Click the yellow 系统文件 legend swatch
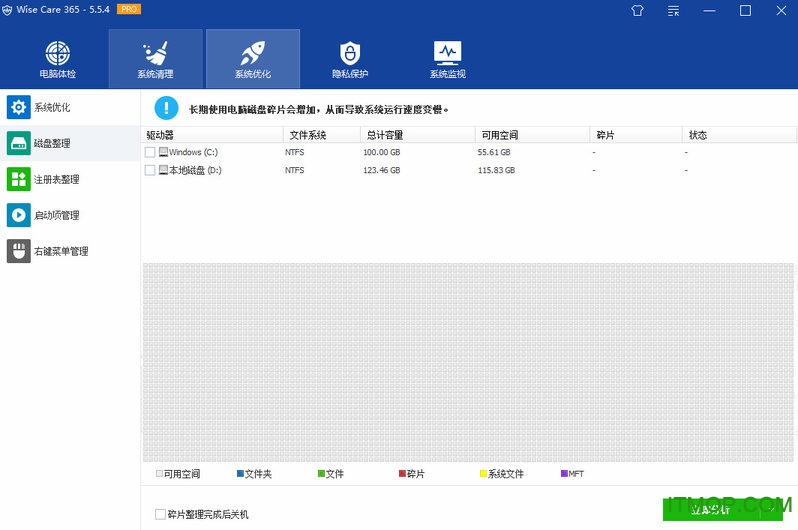This screenshot has height=530, width=798. point(483,473)
